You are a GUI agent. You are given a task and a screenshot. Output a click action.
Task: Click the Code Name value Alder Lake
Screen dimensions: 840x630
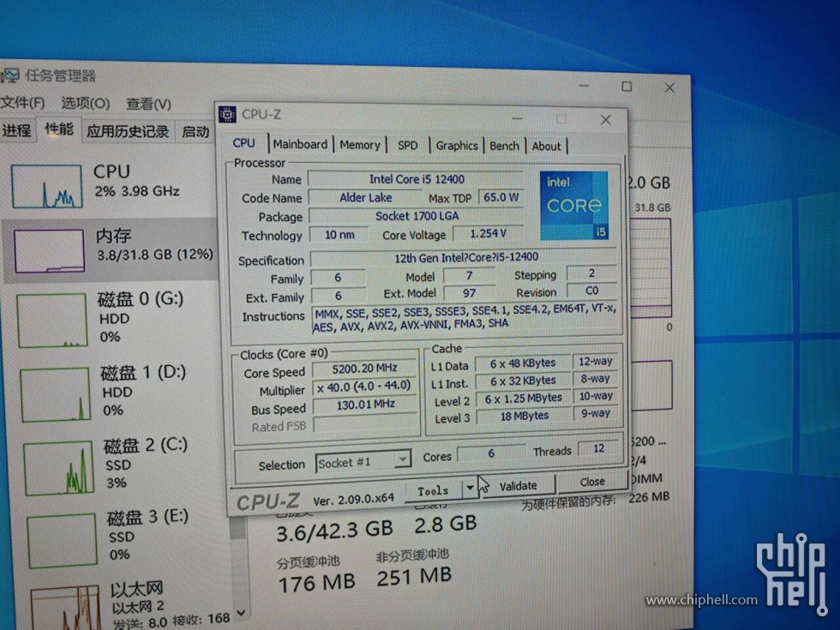coord(365,198)
